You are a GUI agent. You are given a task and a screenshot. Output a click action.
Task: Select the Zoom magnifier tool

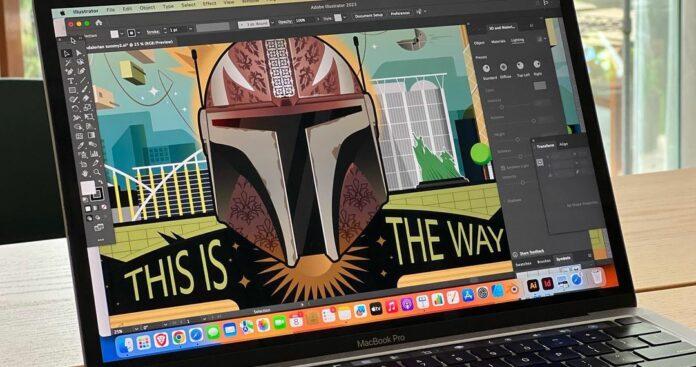(97, 172)
